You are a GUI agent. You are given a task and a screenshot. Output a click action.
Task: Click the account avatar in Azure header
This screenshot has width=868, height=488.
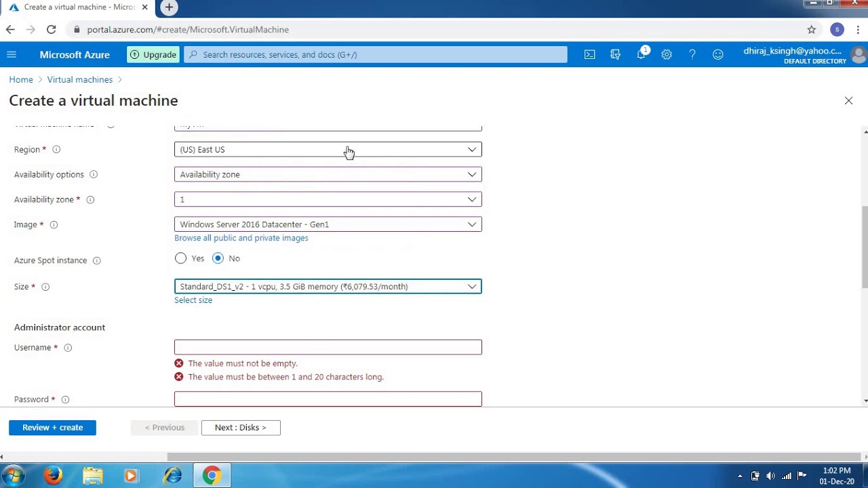[859, 55]
